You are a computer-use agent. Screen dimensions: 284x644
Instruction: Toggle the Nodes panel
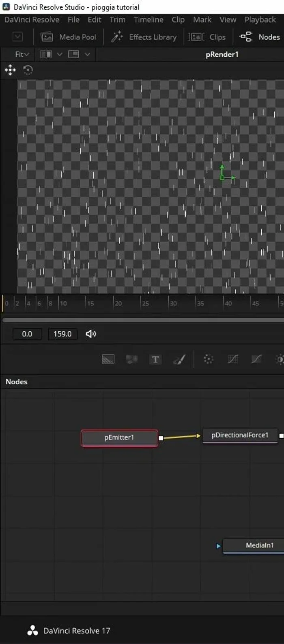(x=260, y=37)
